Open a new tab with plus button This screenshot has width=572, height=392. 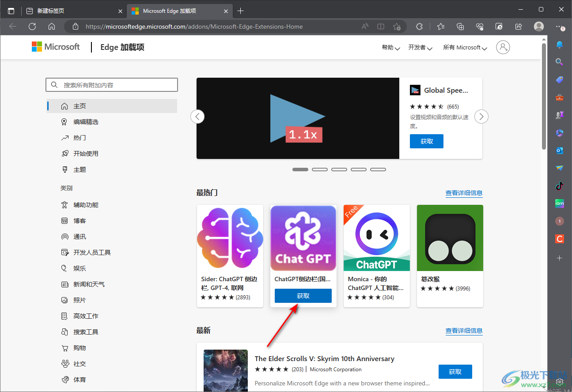pos(240,11)
